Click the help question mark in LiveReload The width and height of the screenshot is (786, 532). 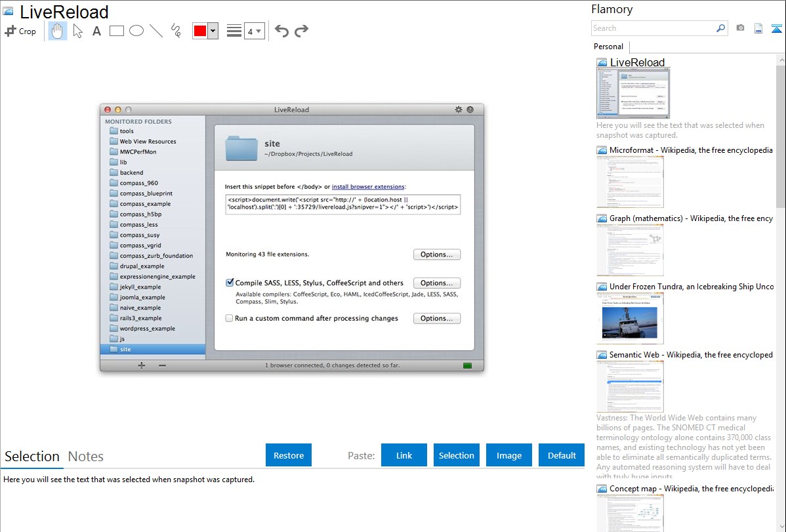[470, 110]
